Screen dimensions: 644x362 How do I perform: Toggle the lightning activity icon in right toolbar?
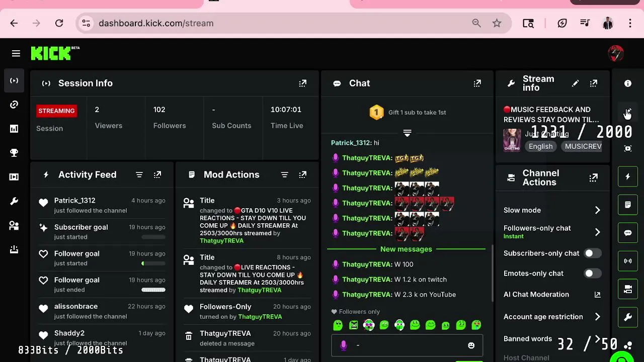click(x=628, y=177)
